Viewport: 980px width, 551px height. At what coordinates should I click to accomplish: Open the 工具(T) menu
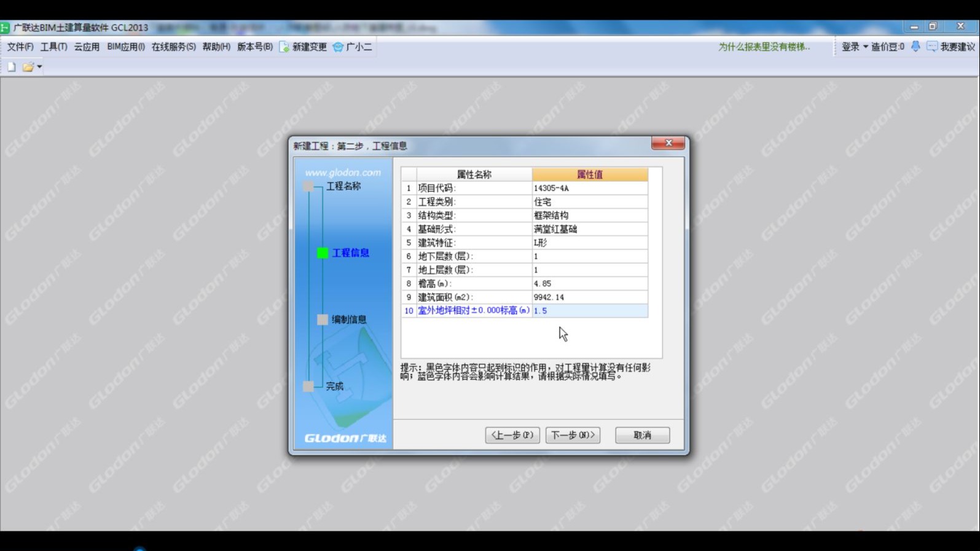coord(53,47)
